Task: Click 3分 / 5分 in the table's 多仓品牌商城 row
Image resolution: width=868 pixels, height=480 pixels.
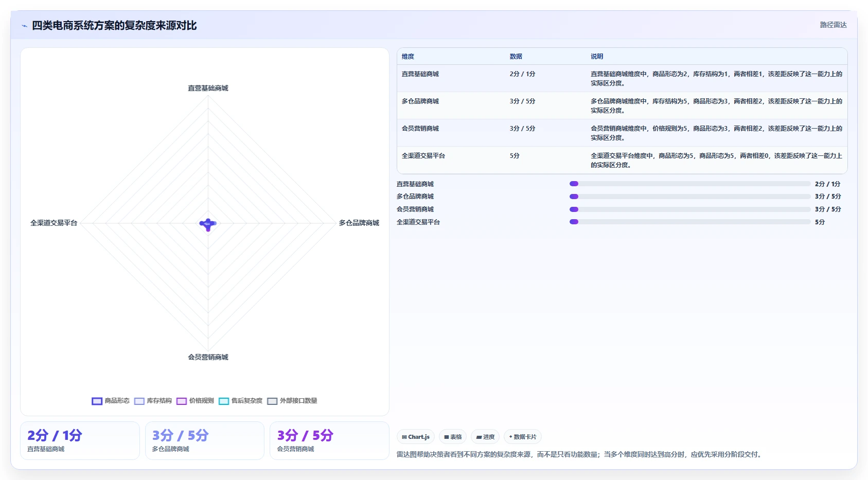Action: pyautogui.click(x=522, y=101)
